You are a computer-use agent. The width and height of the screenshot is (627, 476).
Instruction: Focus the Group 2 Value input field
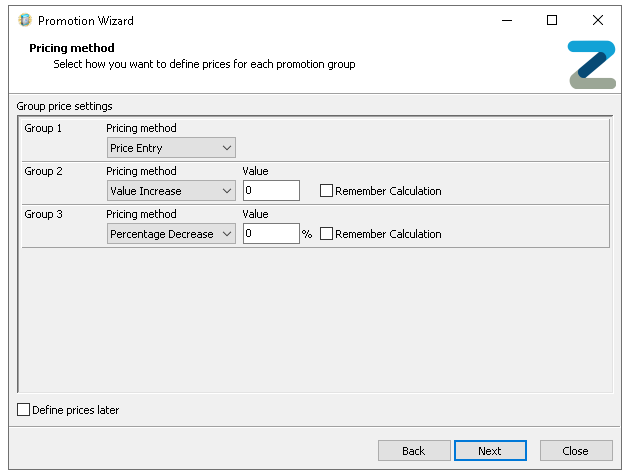[x=270, y=191]
